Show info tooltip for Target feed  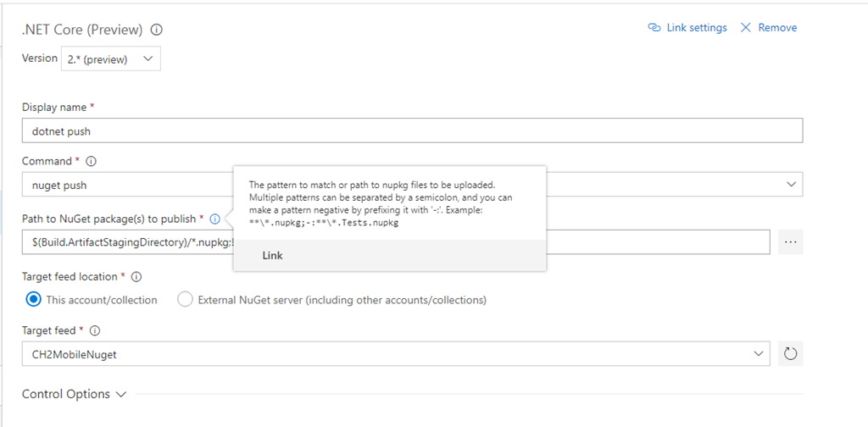tap(95, 330)
